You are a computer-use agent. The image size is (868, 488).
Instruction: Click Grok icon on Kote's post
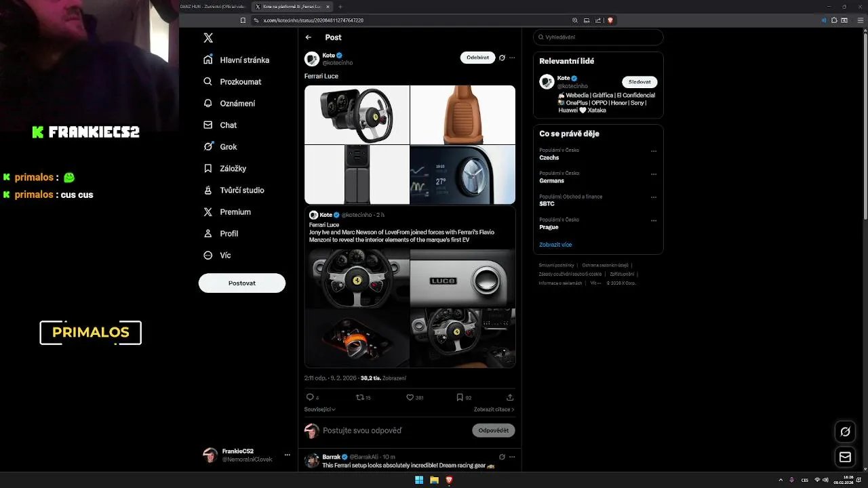tap(502, 58)
